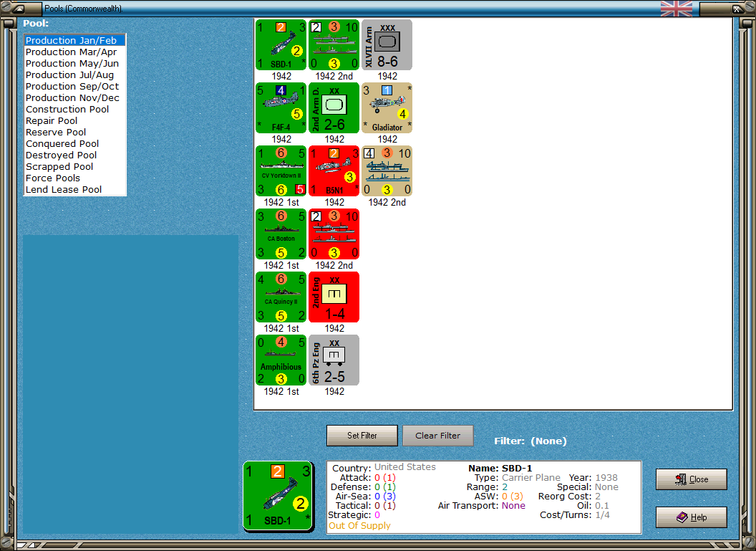This screenshot has width=756, height=551.
Task: Click the 'United States' country value
Action: (x=405, y=467)
